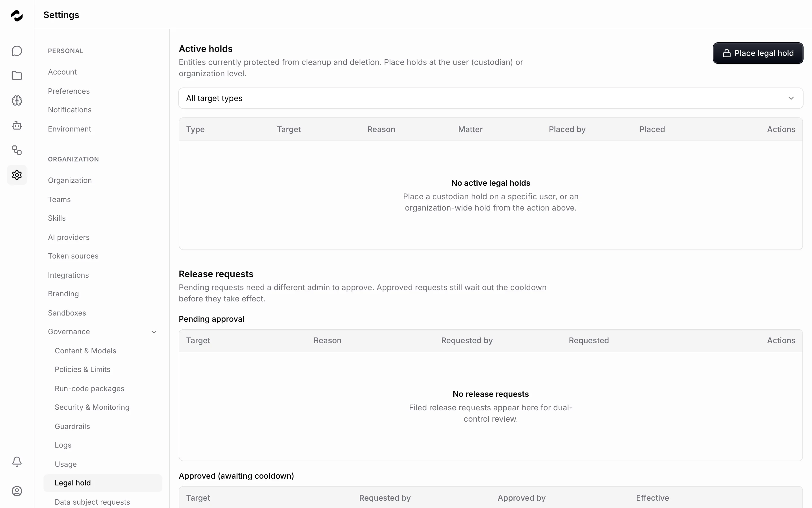
Task: Click the Settings page title
Action: pos(61,15)
